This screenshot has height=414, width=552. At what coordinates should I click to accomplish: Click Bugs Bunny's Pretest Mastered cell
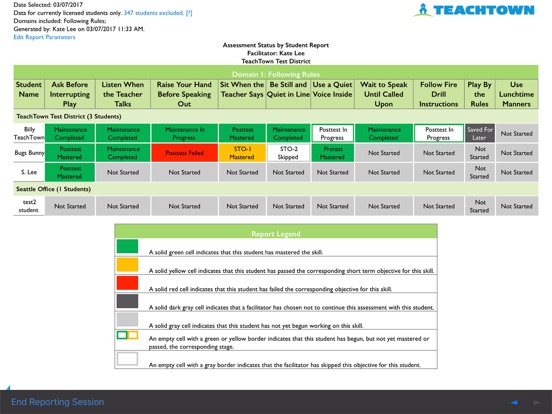click(x=332, y=153)
